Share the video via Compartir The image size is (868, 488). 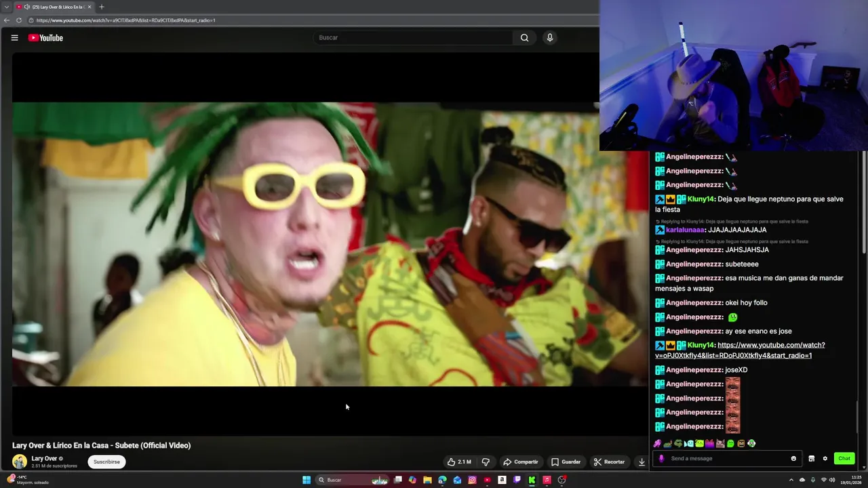click(x=520, y=462)
